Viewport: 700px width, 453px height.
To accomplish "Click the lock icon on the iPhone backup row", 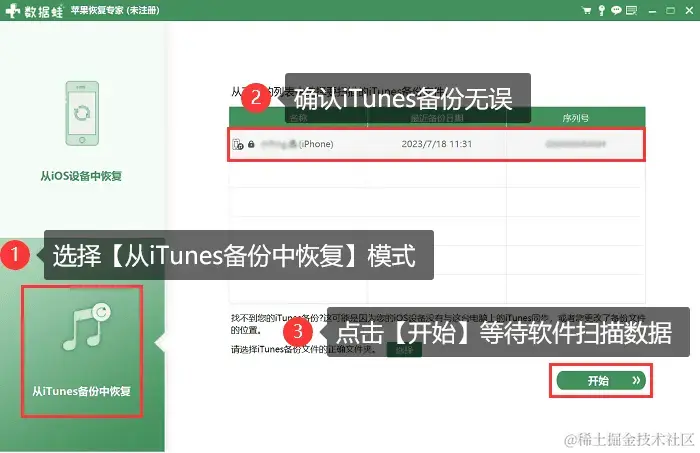I will [251, 144].
